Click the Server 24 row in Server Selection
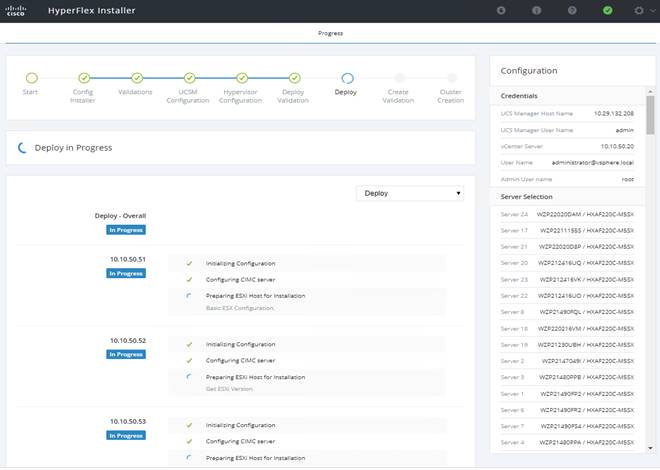 coord(567,215)
